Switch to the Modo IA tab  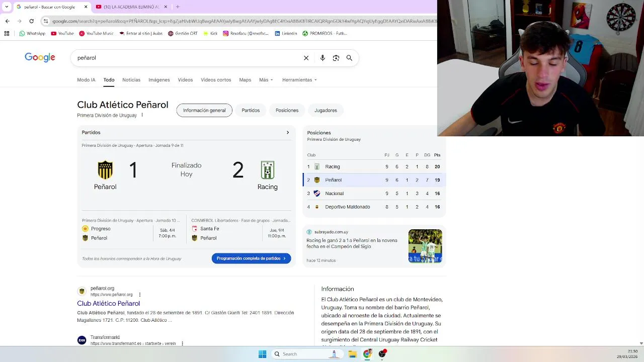click(86, 80)
